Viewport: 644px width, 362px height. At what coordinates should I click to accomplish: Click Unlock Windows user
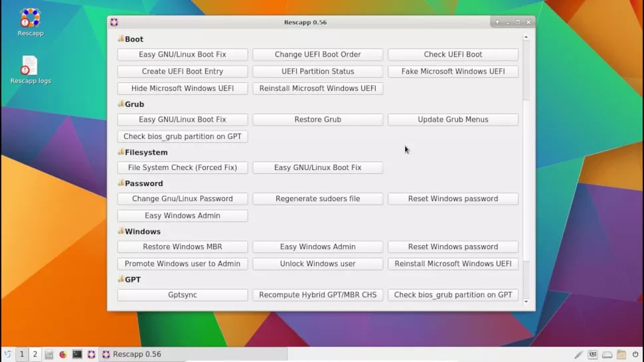tap(318, 264)
